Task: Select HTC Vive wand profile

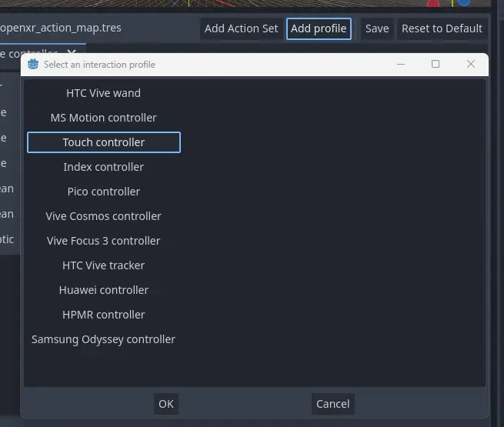Action: point(103,93)
